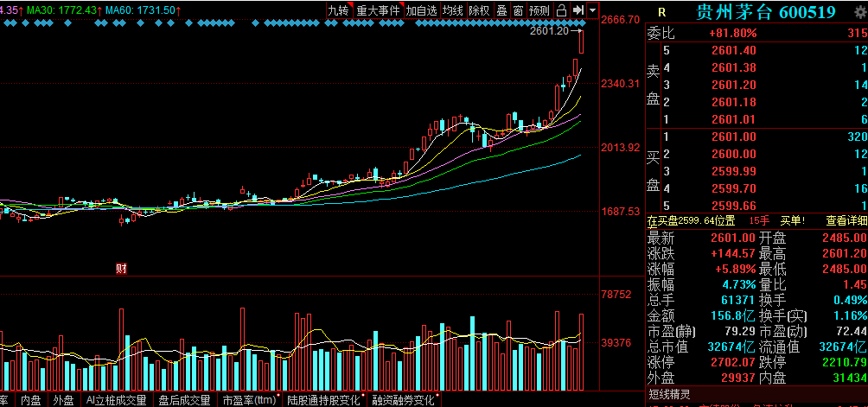Click the jump-to-end arrow icon
868x407 pixels.
point(578,10)
